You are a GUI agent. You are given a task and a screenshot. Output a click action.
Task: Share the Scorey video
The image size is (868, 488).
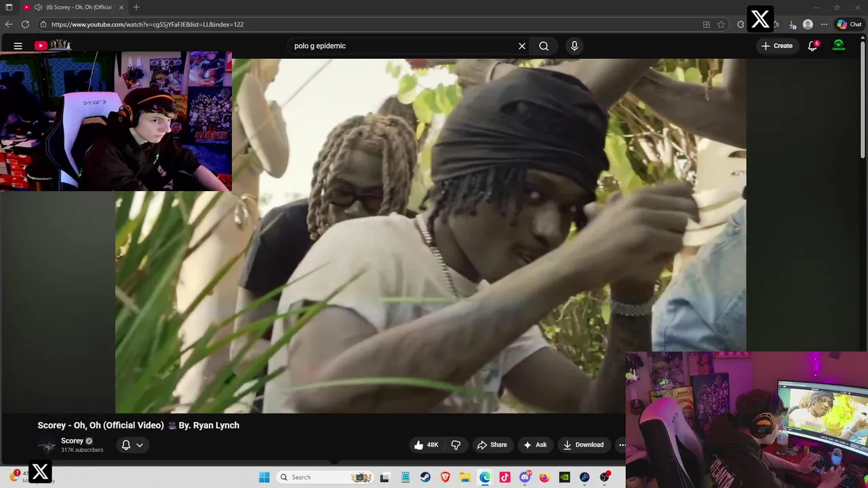pos(492,445)
